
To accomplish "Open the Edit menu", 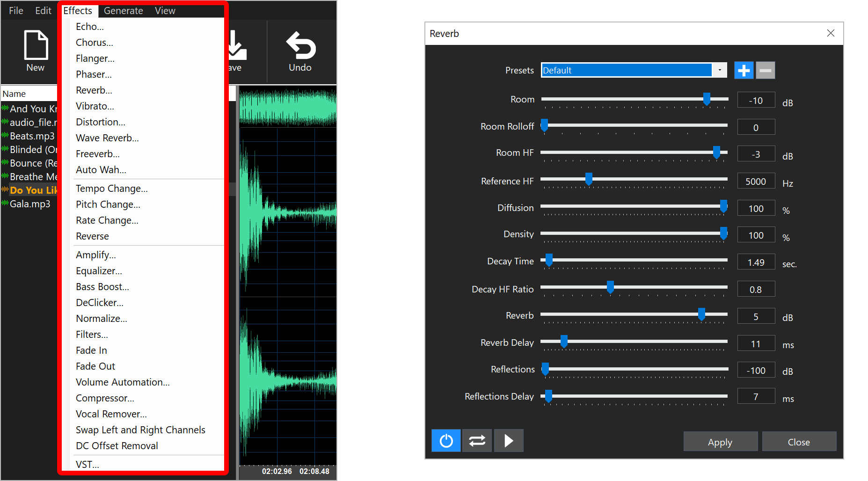I will (43, 10).
